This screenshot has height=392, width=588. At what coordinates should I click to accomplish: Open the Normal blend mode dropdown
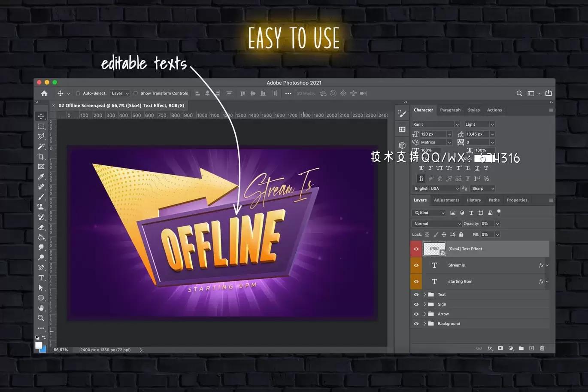coord(437,224)
